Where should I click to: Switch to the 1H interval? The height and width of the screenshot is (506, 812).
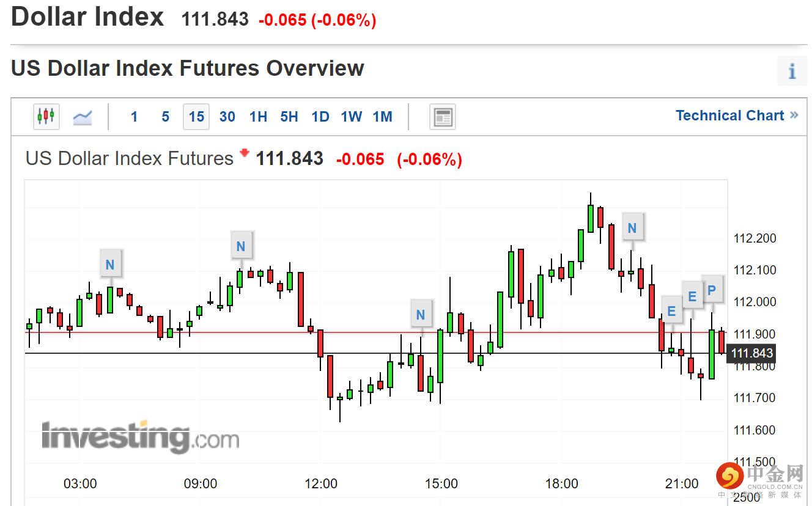coord(259,117)
